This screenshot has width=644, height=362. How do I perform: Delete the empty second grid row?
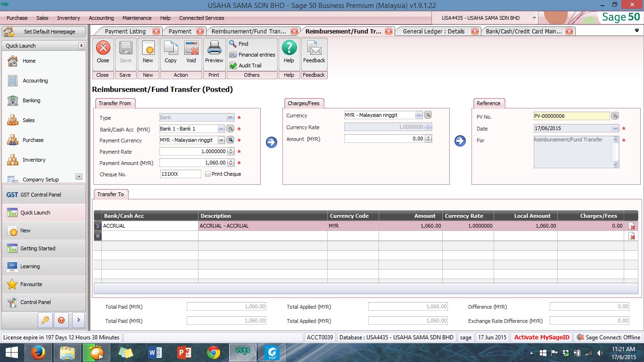632,236
